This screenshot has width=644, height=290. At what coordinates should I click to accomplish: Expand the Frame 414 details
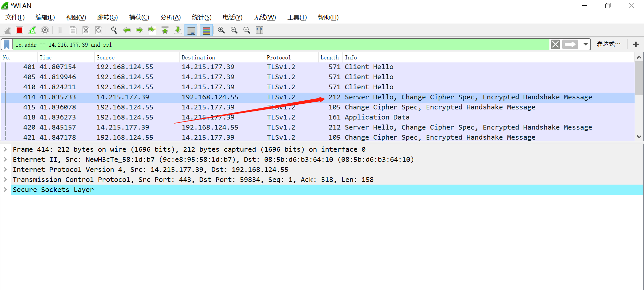[5, 149]
